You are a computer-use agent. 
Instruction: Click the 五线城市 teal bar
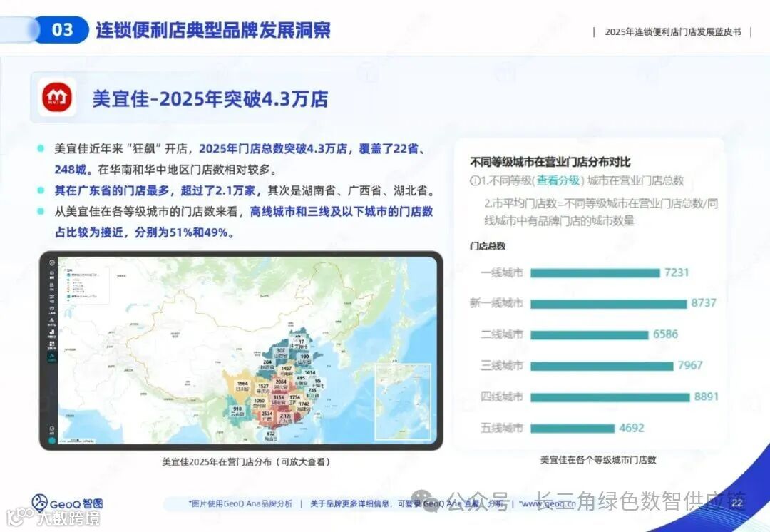pyautogui.click(x=573, y=429)
